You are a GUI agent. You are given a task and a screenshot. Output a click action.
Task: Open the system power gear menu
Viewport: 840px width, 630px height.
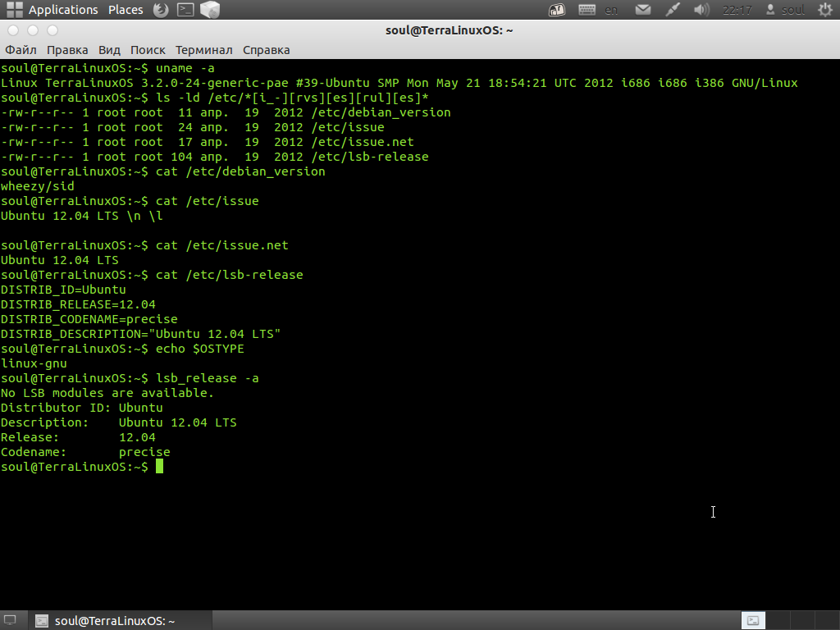(825, 10)
